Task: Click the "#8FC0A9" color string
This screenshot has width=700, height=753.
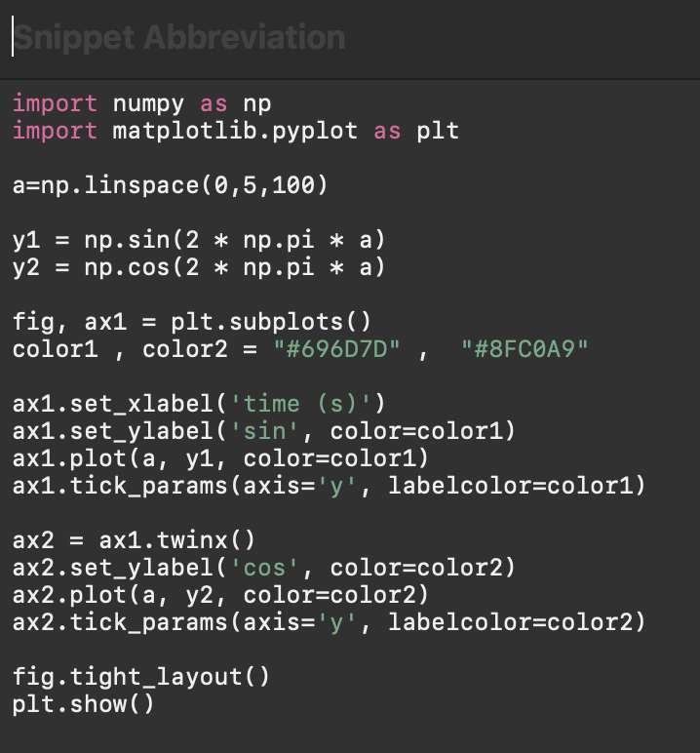Action: tap(525, 349)
